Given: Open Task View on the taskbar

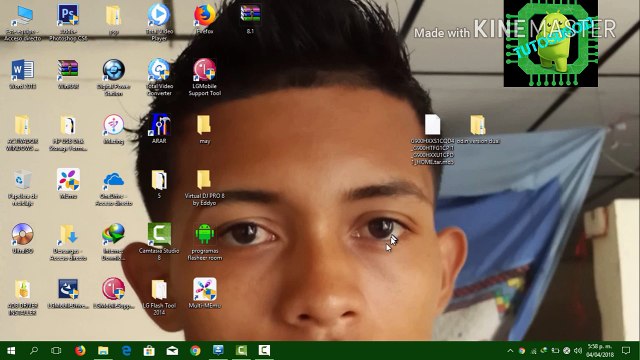Looking at the screenshot, I should point(56,351).
